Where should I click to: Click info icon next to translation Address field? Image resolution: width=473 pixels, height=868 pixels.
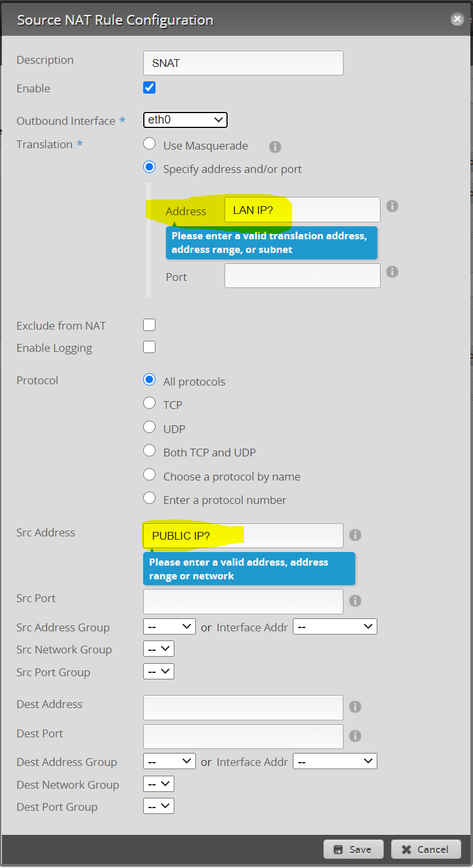coord(392,206)
